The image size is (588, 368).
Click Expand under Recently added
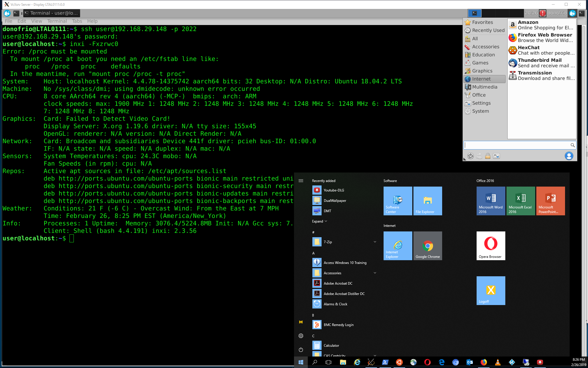pos(320,221)
